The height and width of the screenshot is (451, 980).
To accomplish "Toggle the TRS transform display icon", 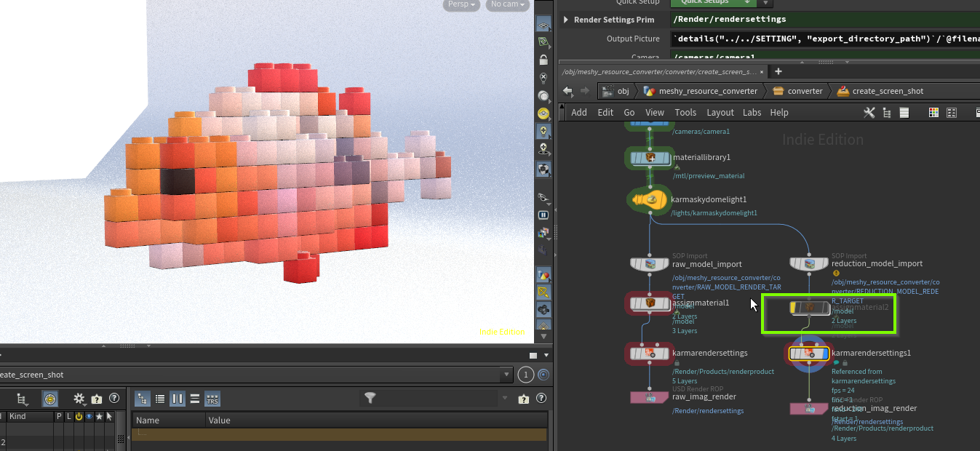I will [212, 399].
